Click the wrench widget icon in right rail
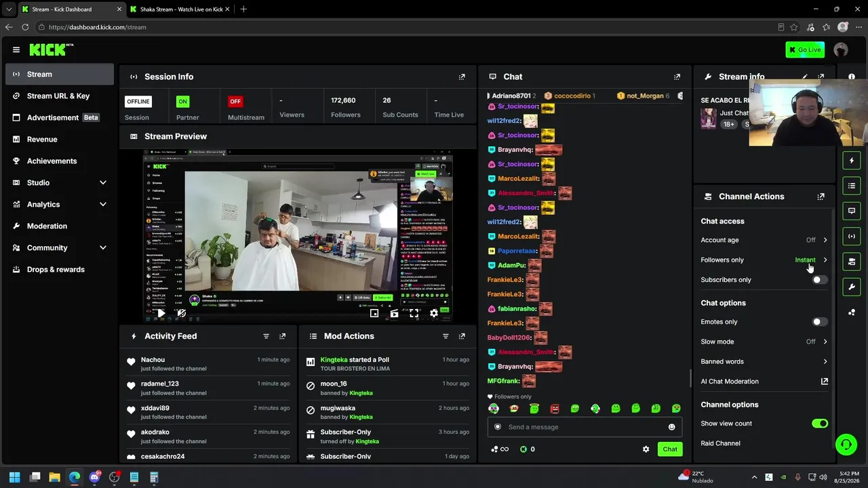The image size is (868, 488). (x=852, y=287)
